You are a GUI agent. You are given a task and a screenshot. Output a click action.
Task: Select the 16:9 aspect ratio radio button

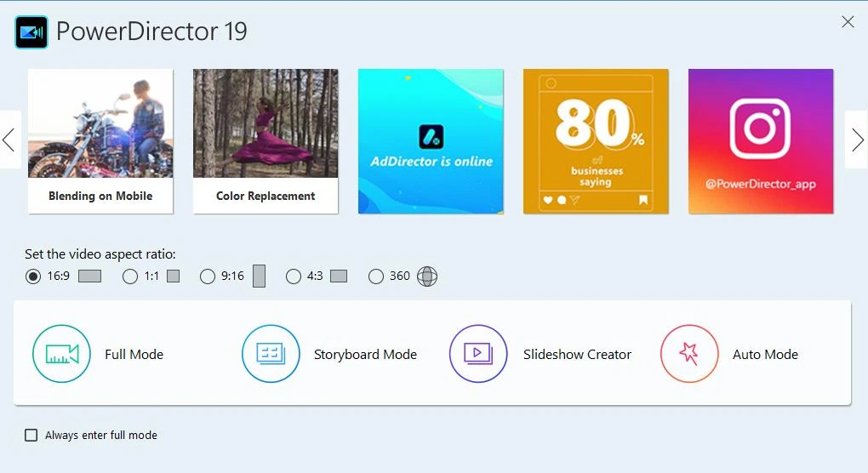[33, 276]
